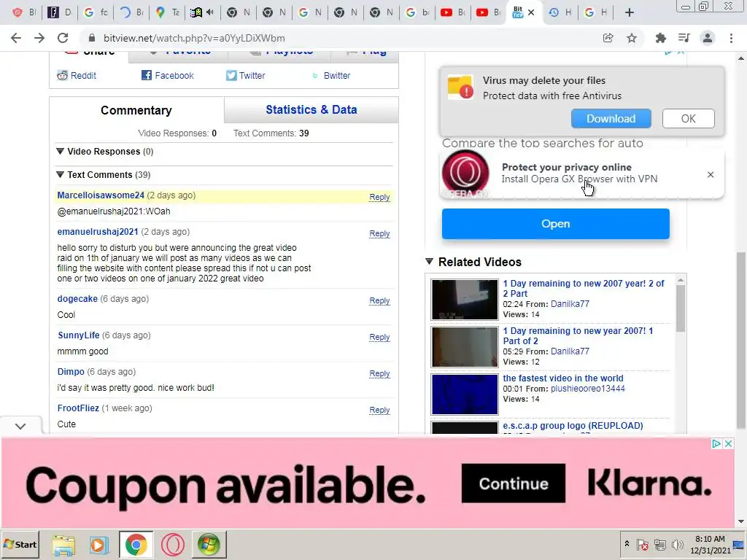Switch to the YouTube tab before BitView tab
The height and width of the screenshot is (560, 747).
tap(489, 12)
